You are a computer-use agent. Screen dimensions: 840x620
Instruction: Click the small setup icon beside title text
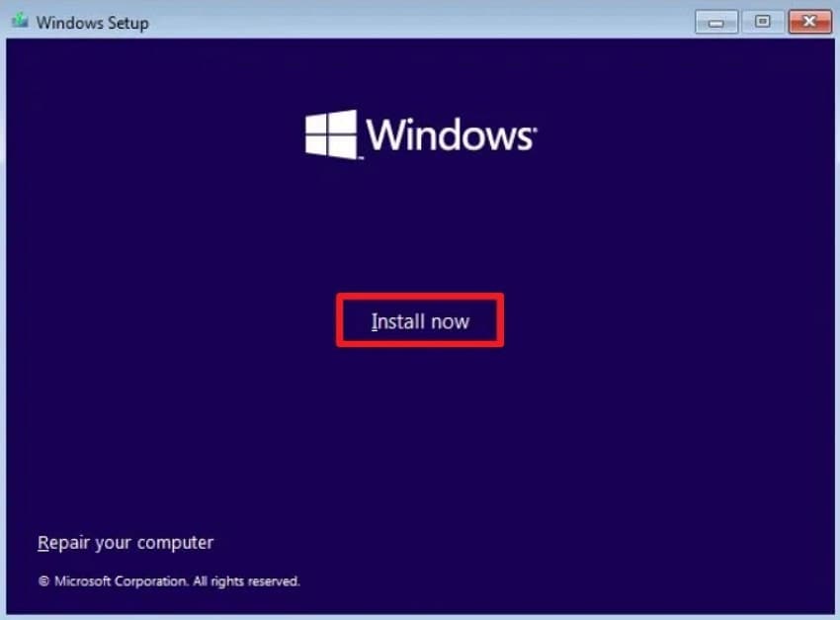pyautogui.click(x=18, y=18)
